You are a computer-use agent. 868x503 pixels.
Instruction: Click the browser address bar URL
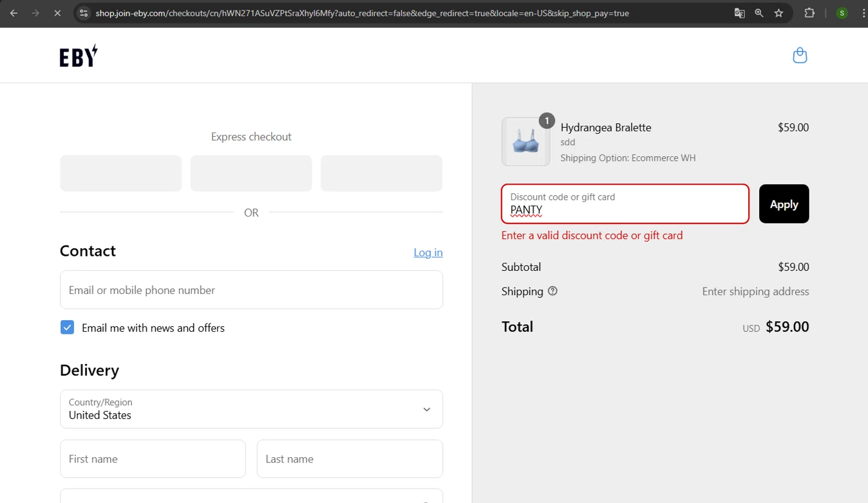point(362,13)
